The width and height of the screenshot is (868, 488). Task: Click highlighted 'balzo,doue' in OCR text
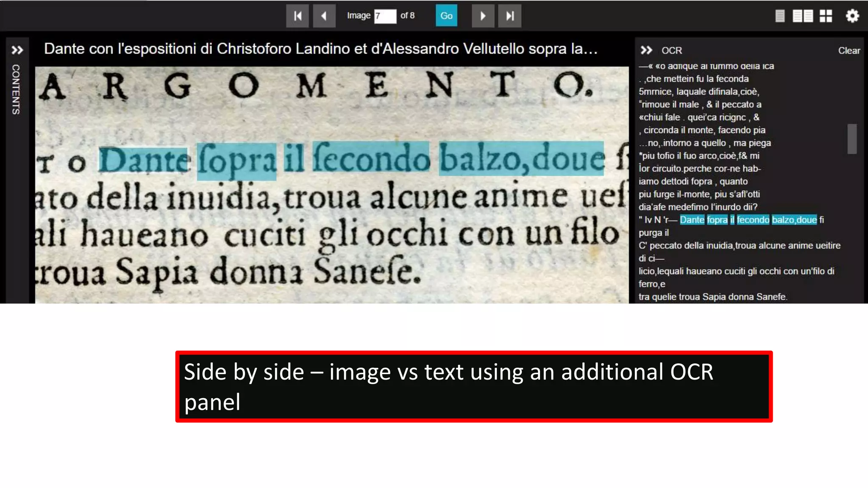[x=794, y=220]
